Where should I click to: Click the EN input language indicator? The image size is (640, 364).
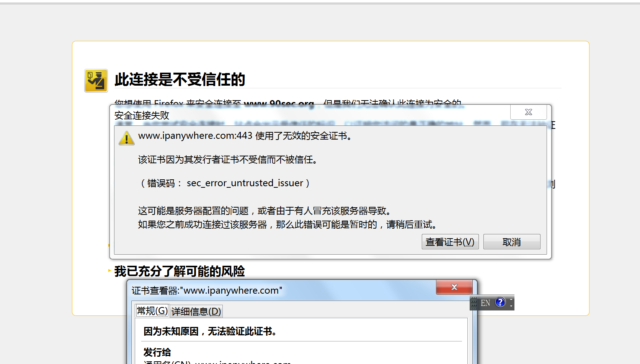485,303
